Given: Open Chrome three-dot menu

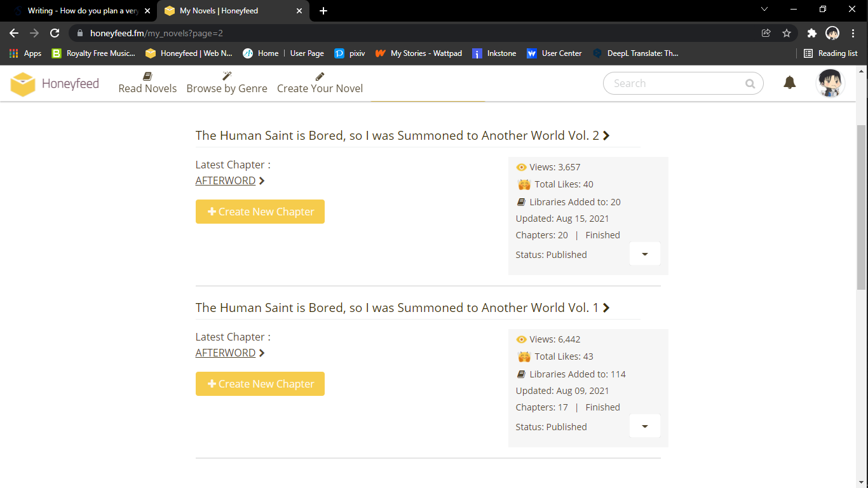Looking at the screenshot, I should (853, 33).
